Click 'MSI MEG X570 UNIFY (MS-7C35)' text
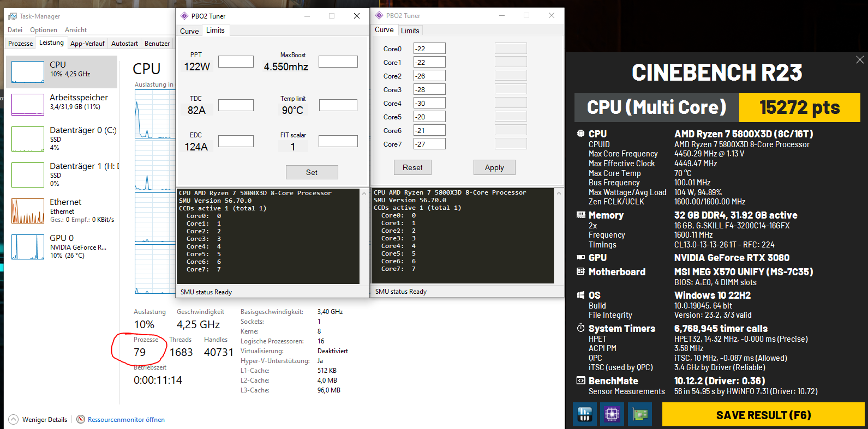Screen dimensions: 868x429 744,271
